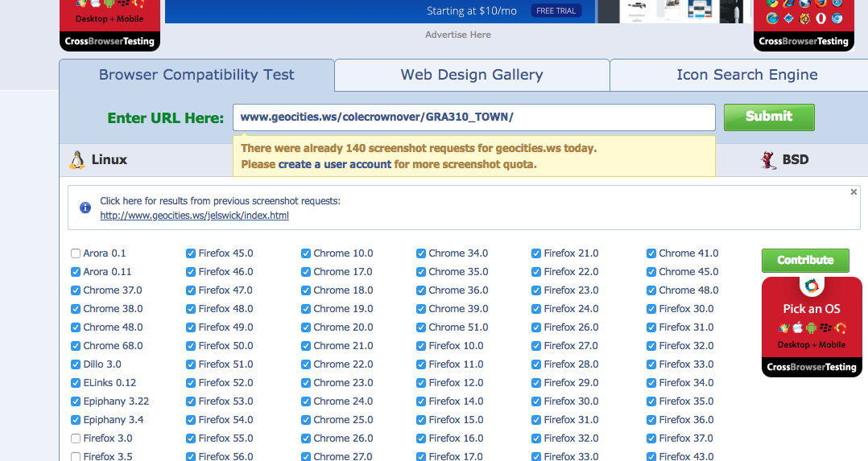Switch to the Web Design Gallery tab
This screenshot has height=461, width=868.
(x=472, y=75)
